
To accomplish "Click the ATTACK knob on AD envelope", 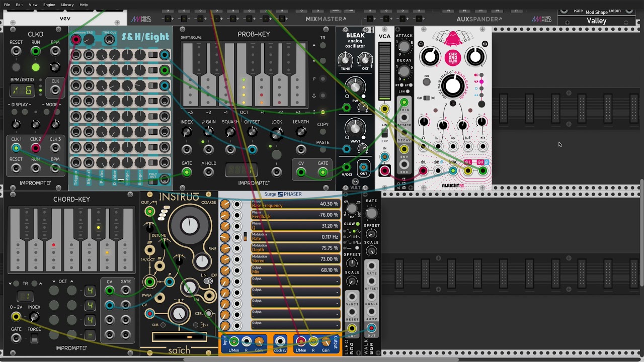I will coord(404,46).
